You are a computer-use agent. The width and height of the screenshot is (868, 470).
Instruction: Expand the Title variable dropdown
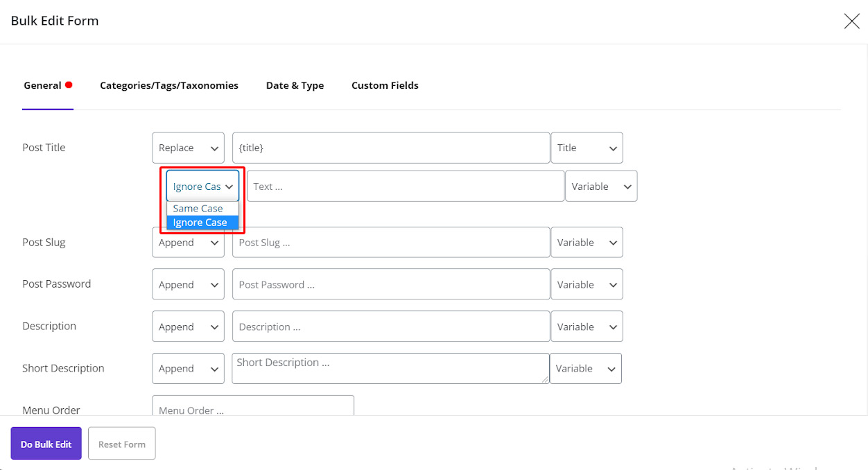[x=587, y=148]
